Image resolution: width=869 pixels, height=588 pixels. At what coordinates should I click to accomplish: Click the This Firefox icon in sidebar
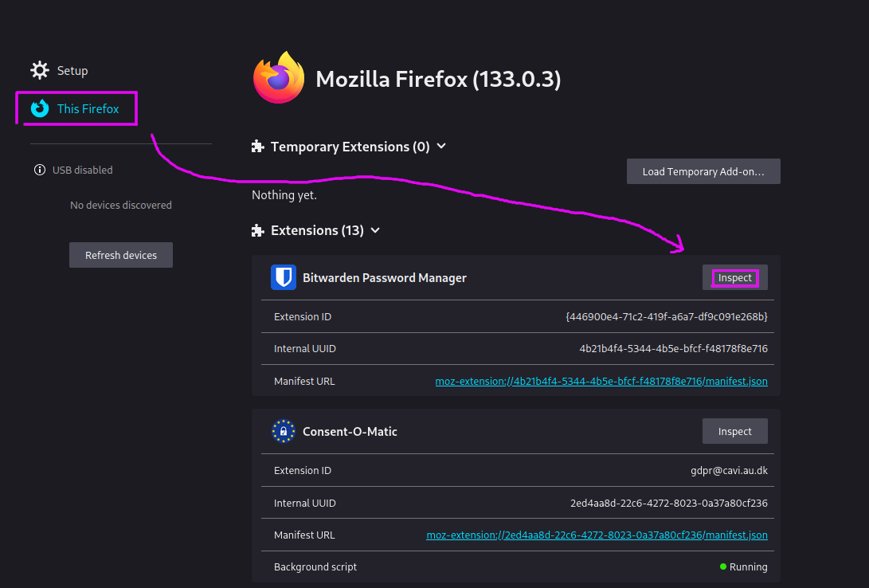pyautogui.click(x=39, y=108)
